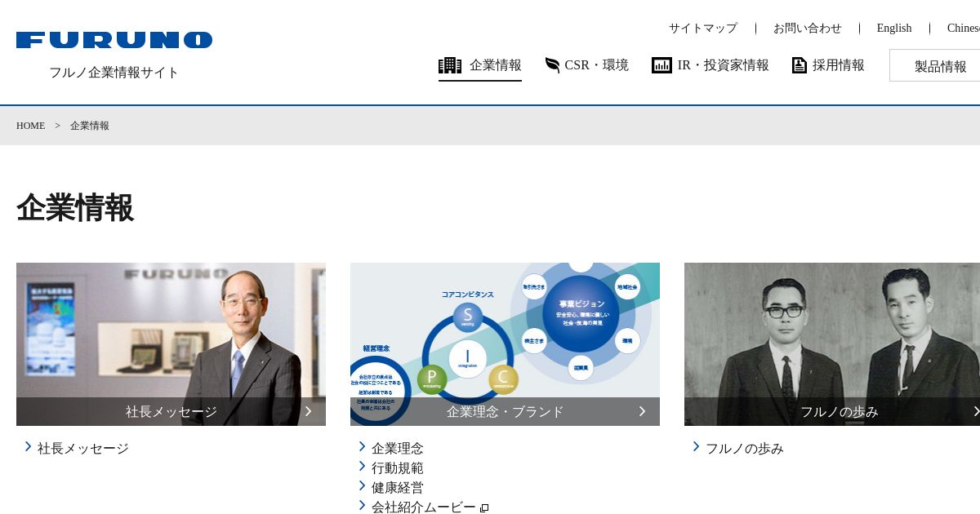The height and width of the screenshot is (514, 980).
Task: Click the 社長メッセージ text link below the photo
Action: (83, 448)
